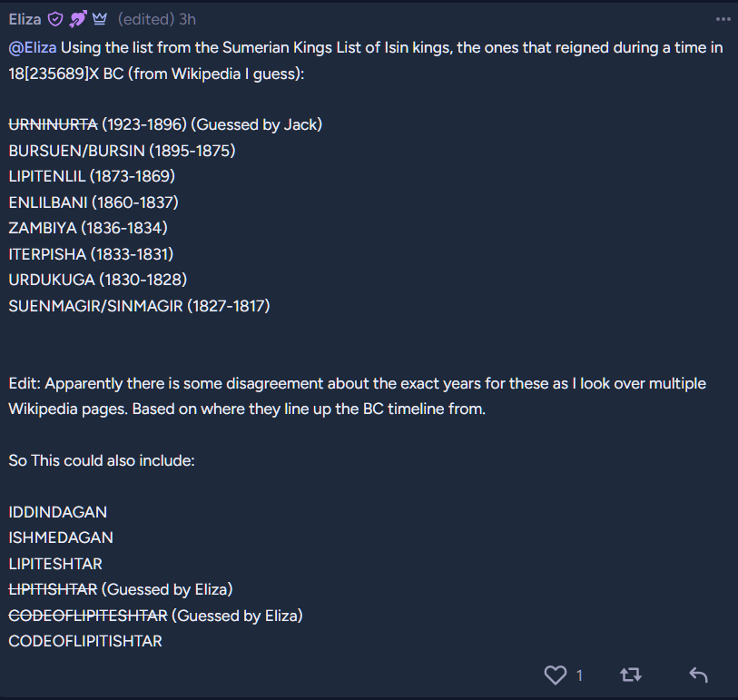This screenshot has width=738, height=700.
Task: Open the three-dot post options menu
Action: point(723,19)
